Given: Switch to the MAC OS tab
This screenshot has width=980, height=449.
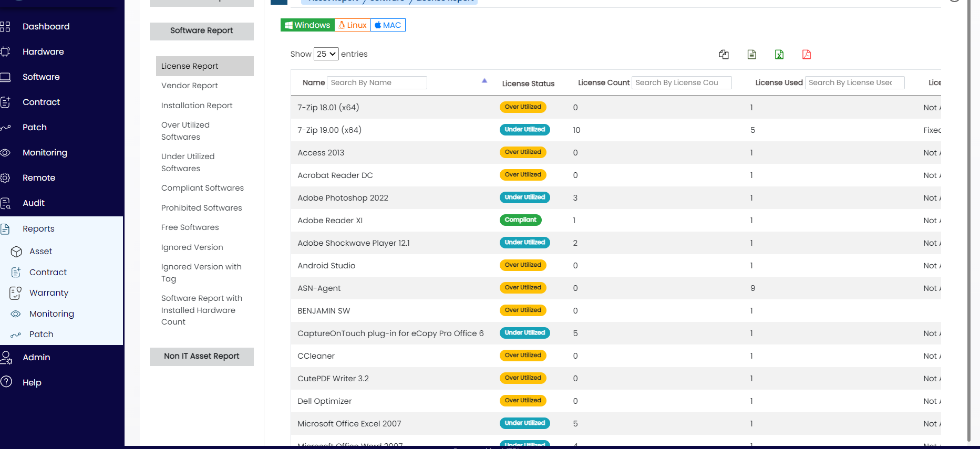Looking at the screenshot, I should (x=388, y=25).
